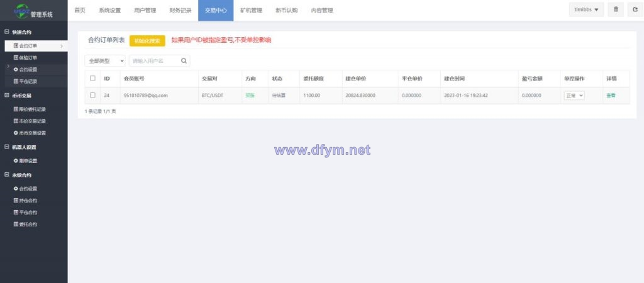Click the 待结算 status cell
Screen dimensions: 644x283
pos(279,96)
